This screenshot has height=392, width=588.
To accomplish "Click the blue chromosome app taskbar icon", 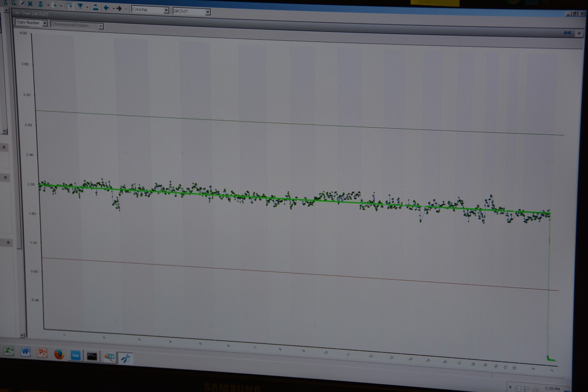I will tap(125, 358).
